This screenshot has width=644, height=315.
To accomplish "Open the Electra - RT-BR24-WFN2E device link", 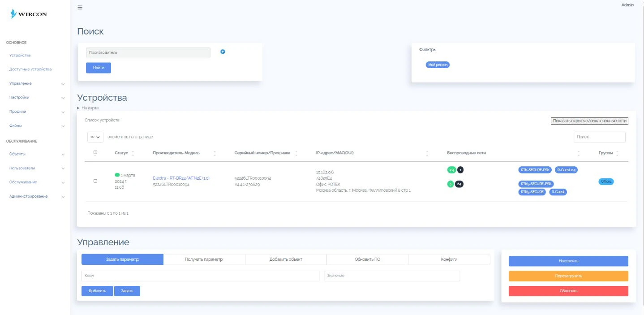I will click(x=181, y=178).
